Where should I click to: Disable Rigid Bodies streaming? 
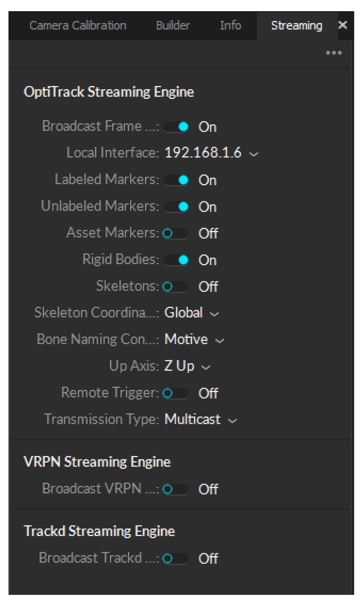pos(176,260)
